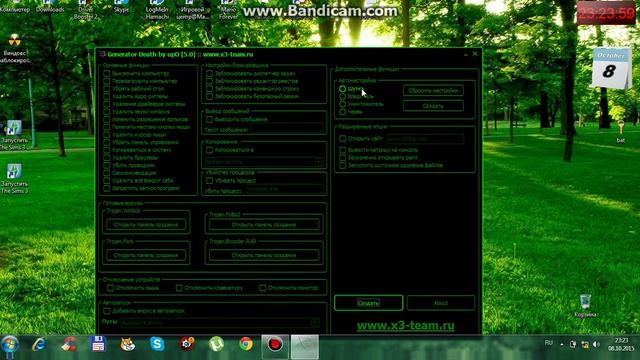
Task: Open CCleaner from the taskbar
Action: point(69,344)
